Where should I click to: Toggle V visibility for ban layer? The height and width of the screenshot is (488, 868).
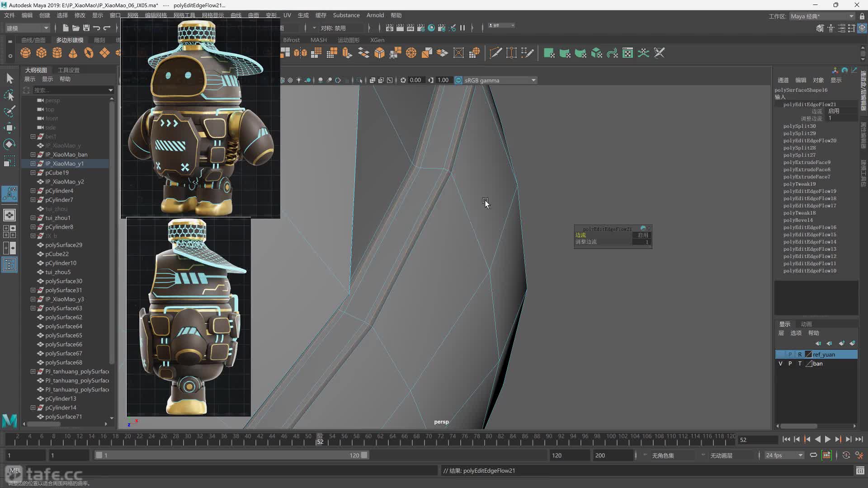tap(780, 364)
